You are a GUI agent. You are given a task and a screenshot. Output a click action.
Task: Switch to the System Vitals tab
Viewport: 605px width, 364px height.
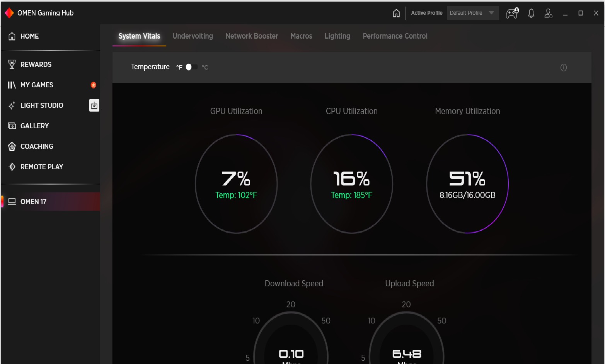pyautogui.click(x=139, y=36)
